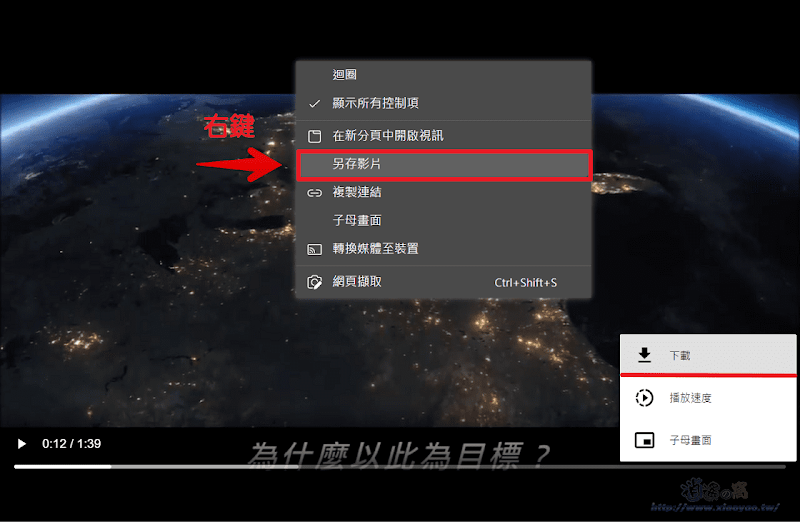800x522 pixels.
Task: Click the download arrow icon
Action: click(644, 355)
